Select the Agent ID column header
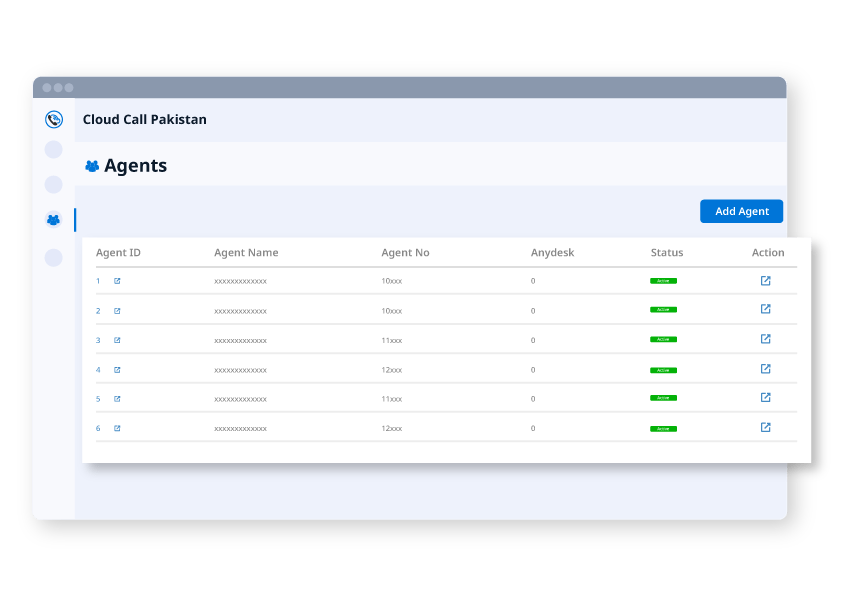This screenshot has height=595, width=842. point(118,253)
